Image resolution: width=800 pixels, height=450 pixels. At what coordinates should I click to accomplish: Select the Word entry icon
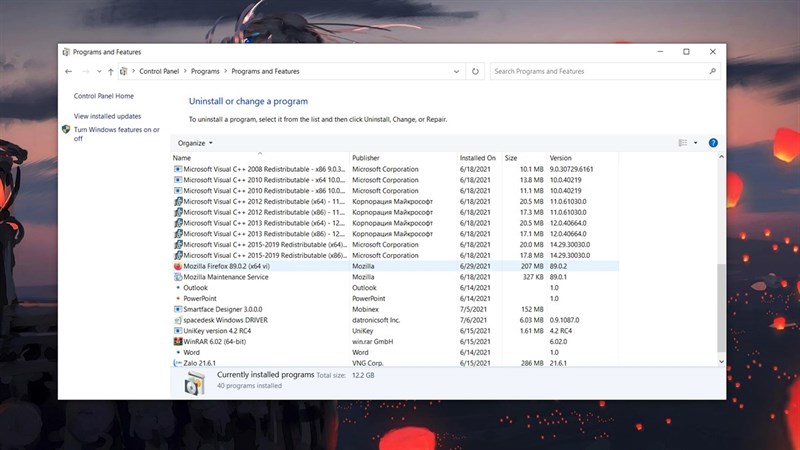[178, 353]
